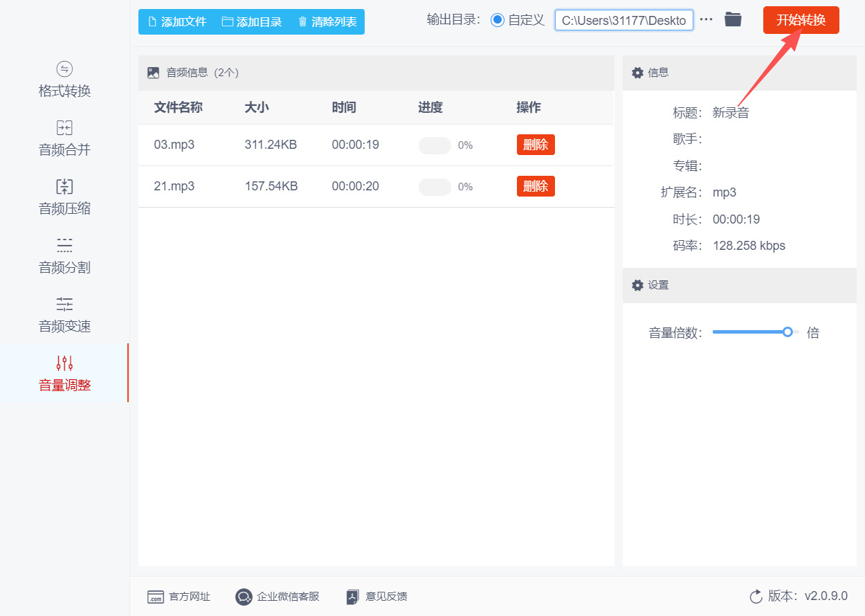The height and width of the screenshot is (616, 865).
Task: Click the version refresh icon
Action: coord(756,597)
